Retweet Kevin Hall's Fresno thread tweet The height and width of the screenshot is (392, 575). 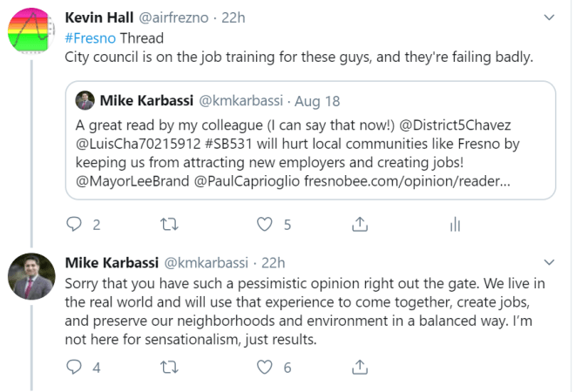[171, 225]
